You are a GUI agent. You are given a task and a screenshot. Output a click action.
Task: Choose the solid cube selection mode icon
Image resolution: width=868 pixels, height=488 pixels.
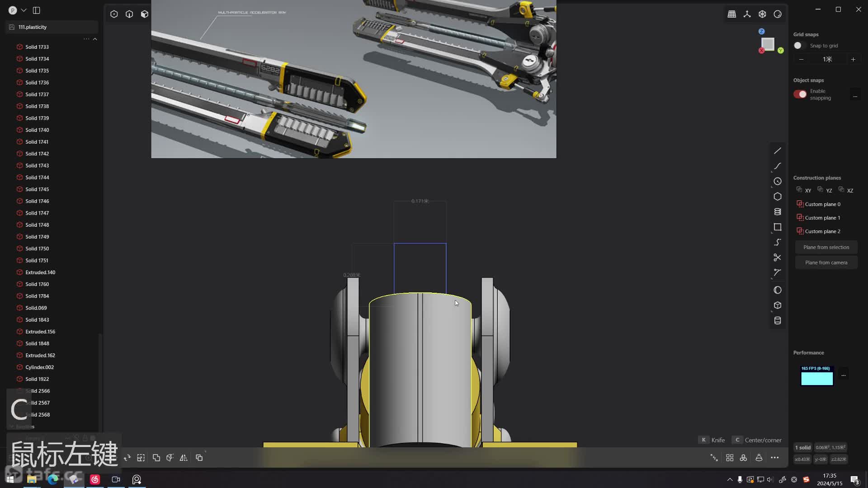[x=145, y=14]
